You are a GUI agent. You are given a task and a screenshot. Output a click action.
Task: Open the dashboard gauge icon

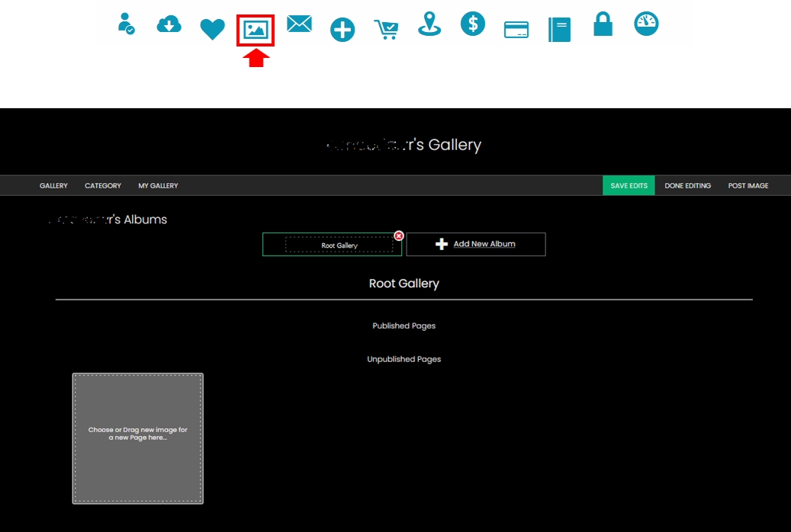pos(646,24)
